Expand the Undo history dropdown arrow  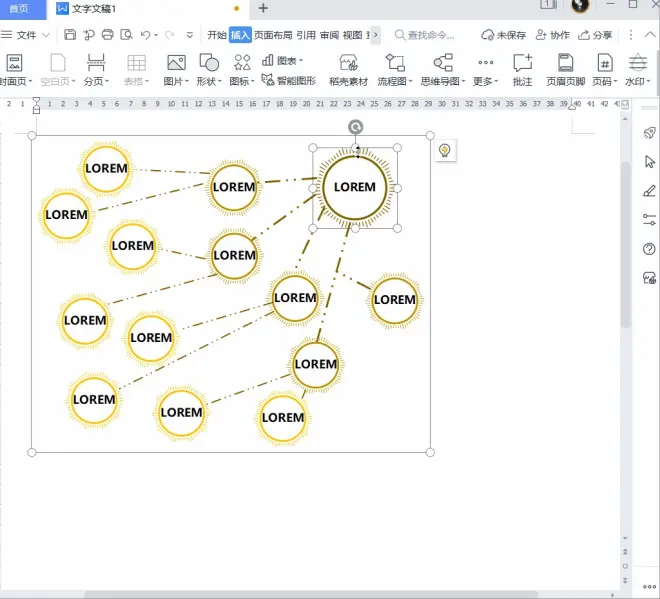[156, 35]
